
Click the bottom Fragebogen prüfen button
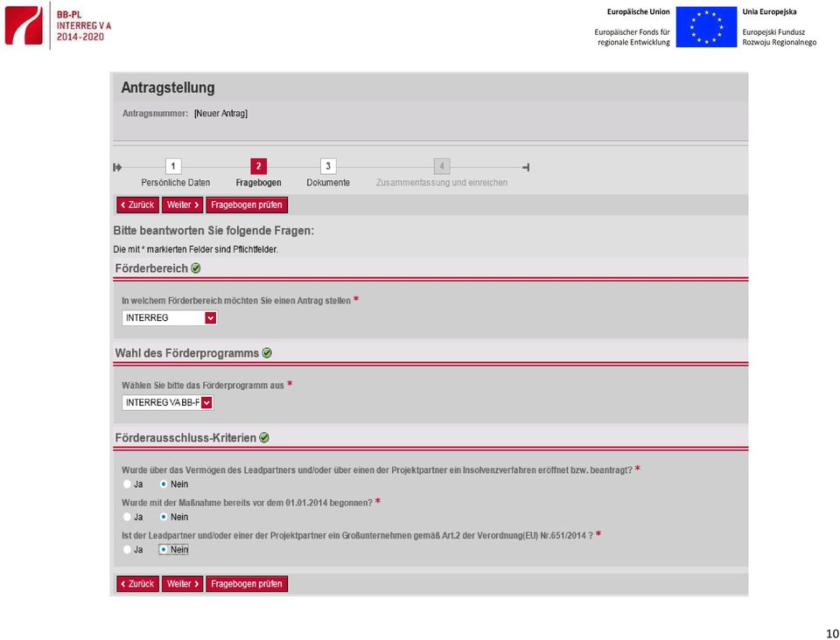point(247,584)
